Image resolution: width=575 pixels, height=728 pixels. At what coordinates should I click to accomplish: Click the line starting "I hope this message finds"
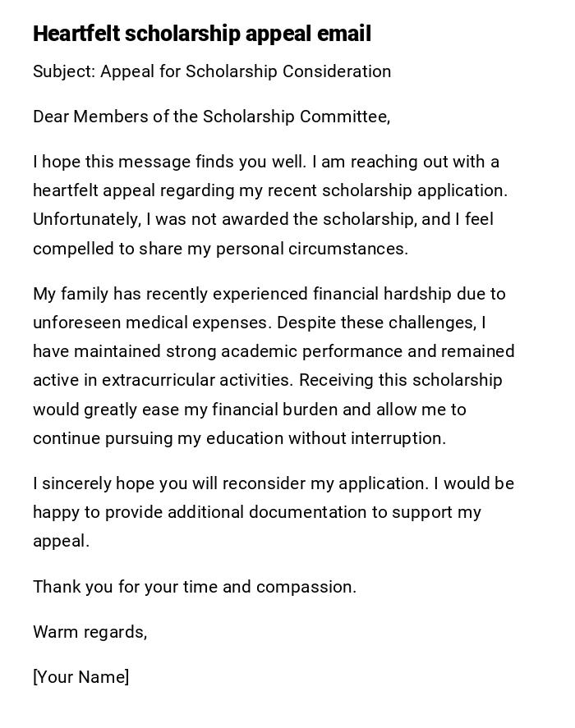point(266,162)
